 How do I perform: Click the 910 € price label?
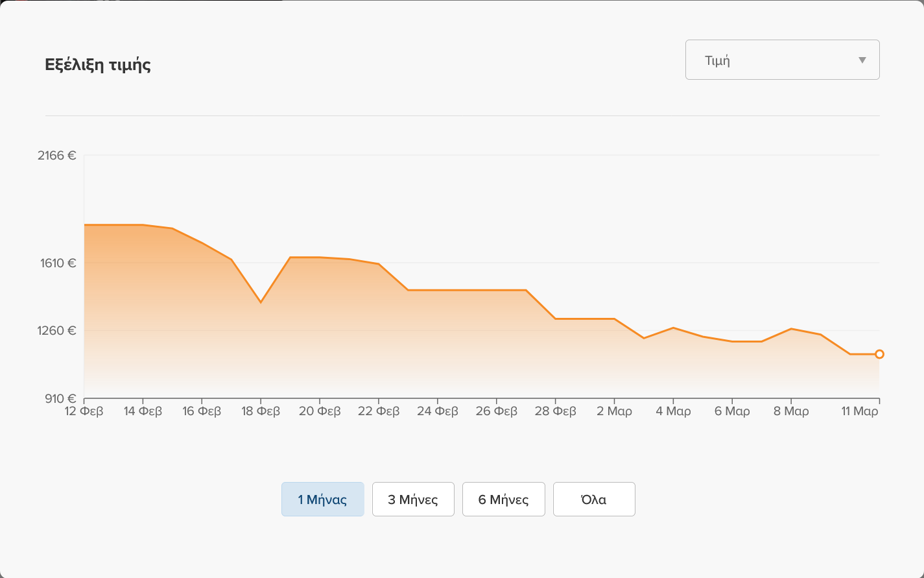click(x=60, y=399)
